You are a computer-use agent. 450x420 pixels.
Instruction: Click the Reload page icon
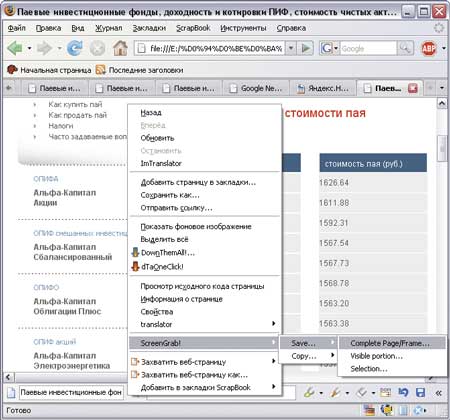[x=75, y=48]
